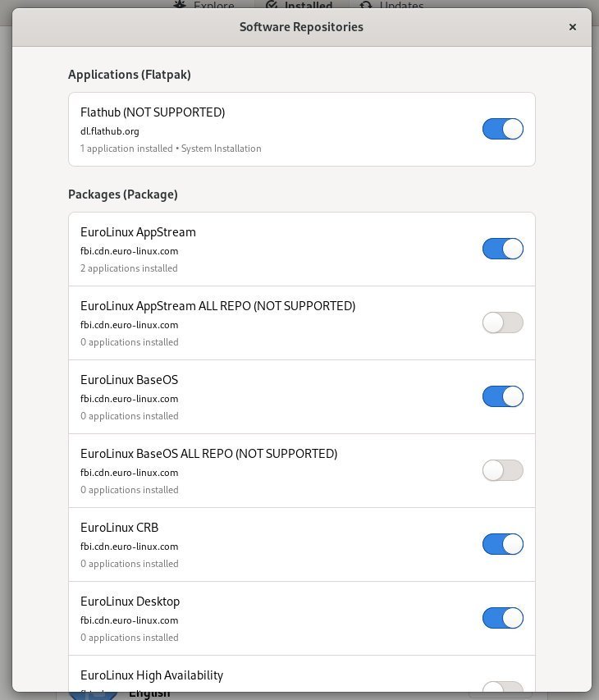The image size is (599, 700).
Task: Click the Flathub (NOT SUPPORTED) title
Action: click(153, 112)
